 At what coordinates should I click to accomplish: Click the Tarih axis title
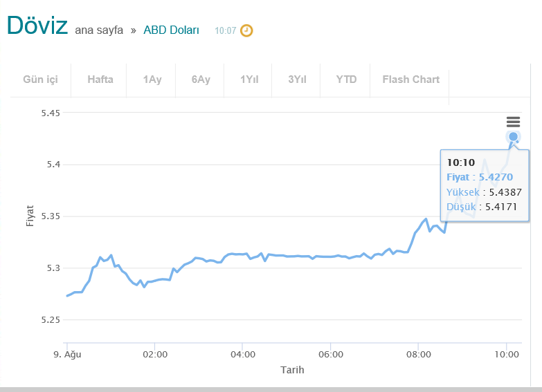coord(291,370)
